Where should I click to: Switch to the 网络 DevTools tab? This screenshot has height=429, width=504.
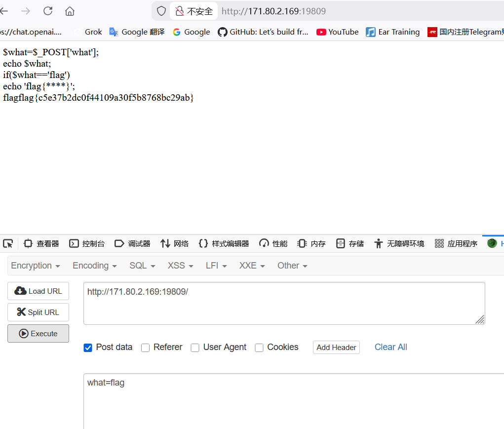point(174,243)
